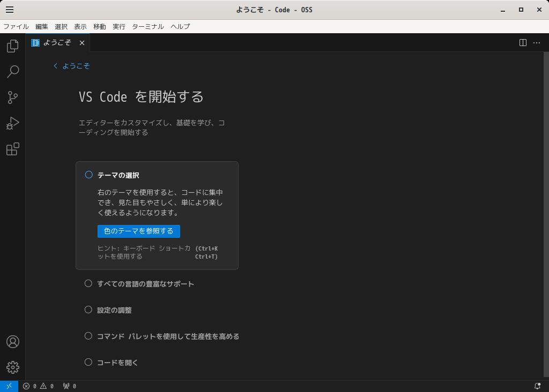Open the Explorer view in activity bar
Screen dimensions: 549x392
(13, 46)
